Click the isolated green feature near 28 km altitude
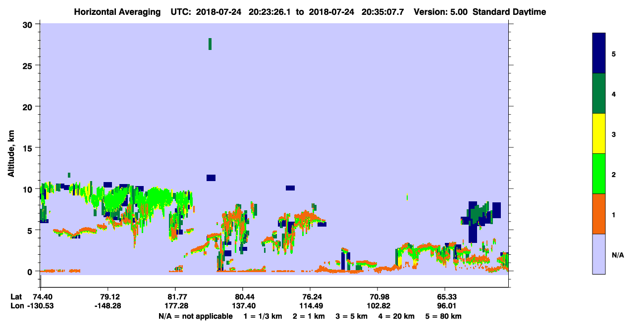The image size is (644, 330). (210, 44)
